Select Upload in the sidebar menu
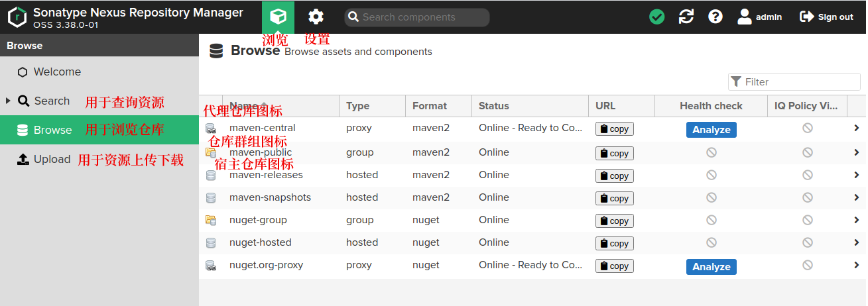The width and height of the screenshot is (868, 306). tap(52, 159)
